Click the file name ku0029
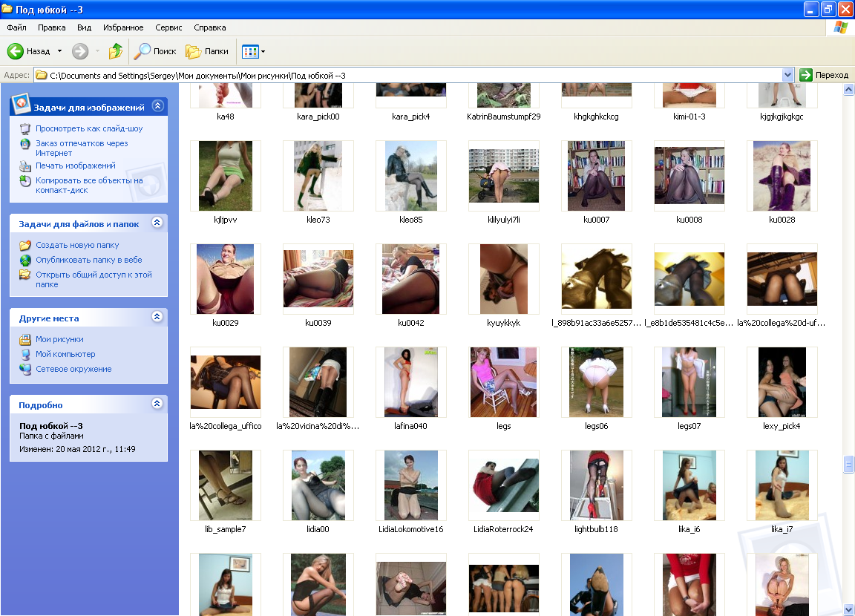Image resolution: width=855 pixels, height=616 pixels. point(226,323)
